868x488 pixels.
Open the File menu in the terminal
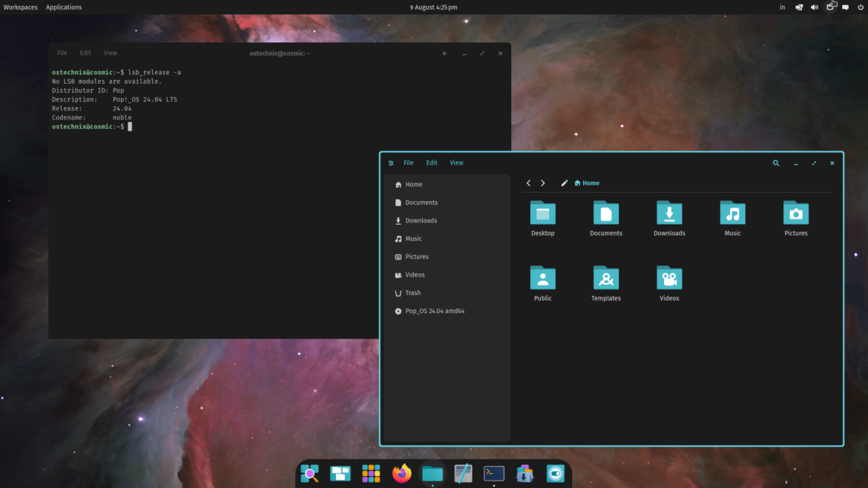tap(62, 53)
